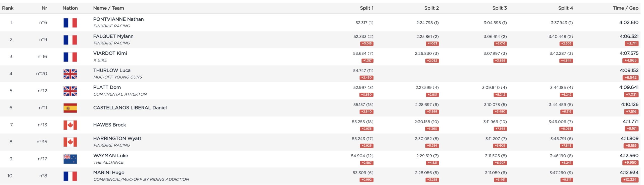Click the Canadian flag beside HARRINGTON Wyatt
This screenshot has width=644, height=185.
70,142
